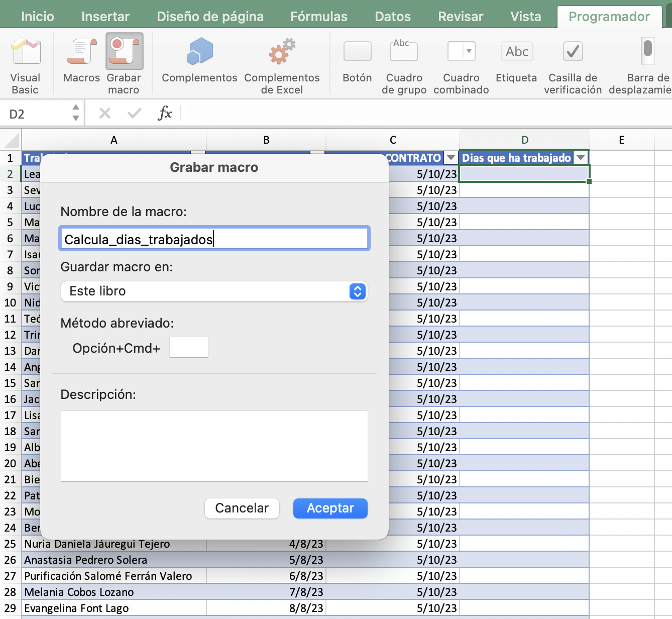Click the fx insert function icon
The image size is (672, 619).
[x=165, y=113]
